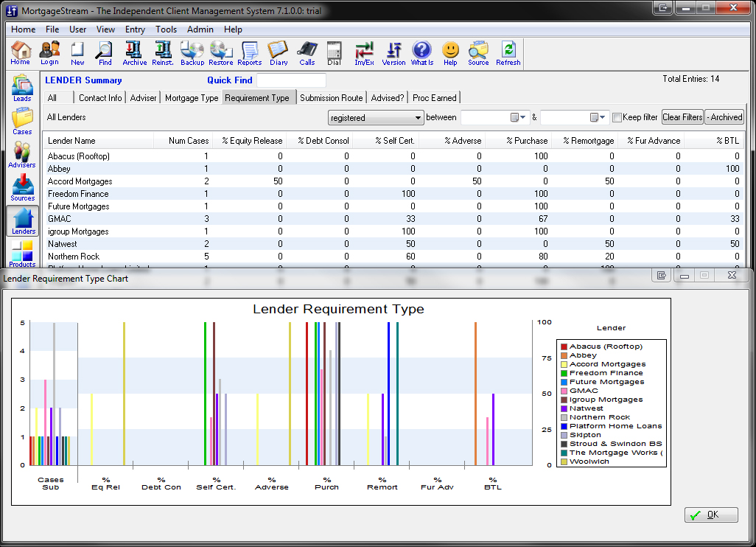The height and width of the screenshot is (547, 756).
Task: Open the Admin menu
Action: pyautogui.click(x=200, y=29)
